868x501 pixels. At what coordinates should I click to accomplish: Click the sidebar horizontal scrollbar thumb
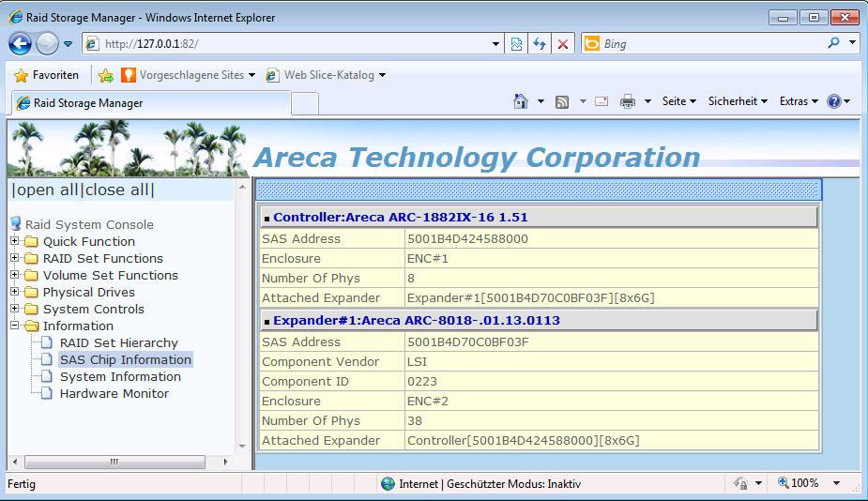click(114, 462)
